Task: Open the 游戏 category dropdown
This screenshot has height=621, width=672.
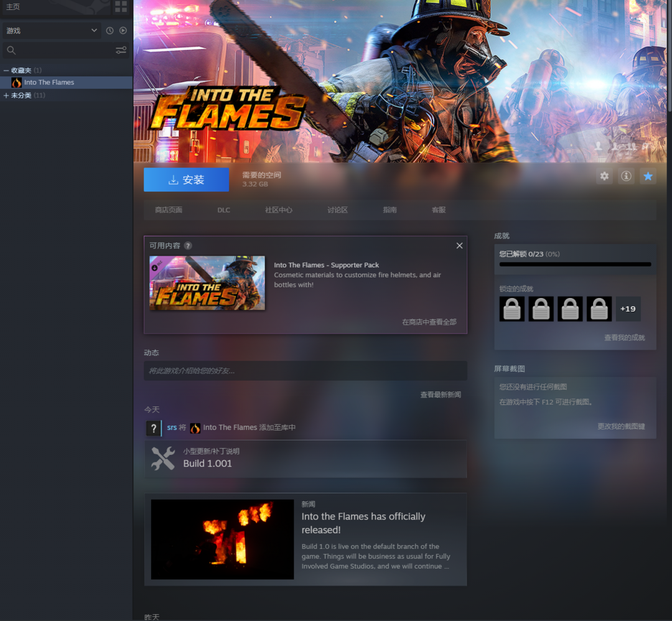Action: click(52, 30)
